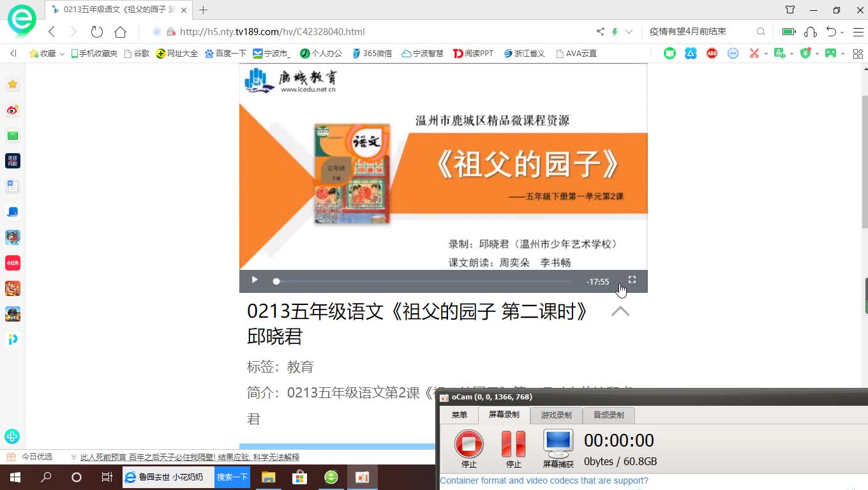Open a new tab with plus button
Viewport: 868px width, 490px height.
click(204, 10)
